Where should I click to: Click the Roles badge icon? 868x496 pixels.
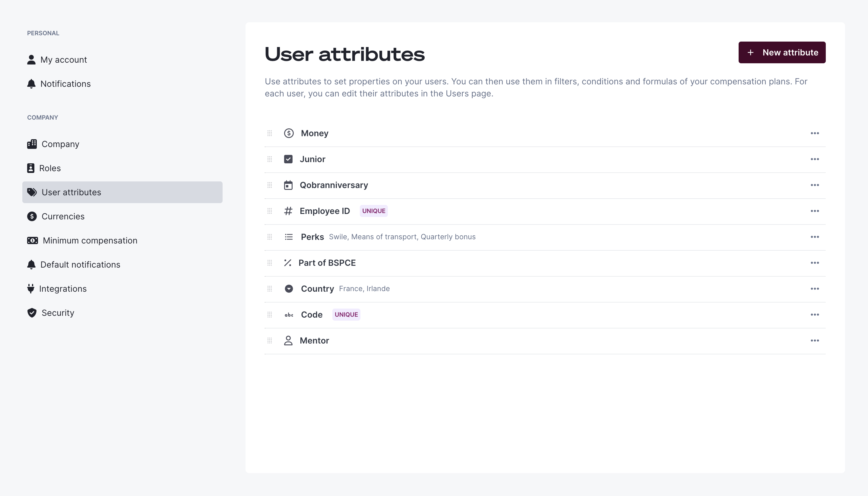(31, 168)
